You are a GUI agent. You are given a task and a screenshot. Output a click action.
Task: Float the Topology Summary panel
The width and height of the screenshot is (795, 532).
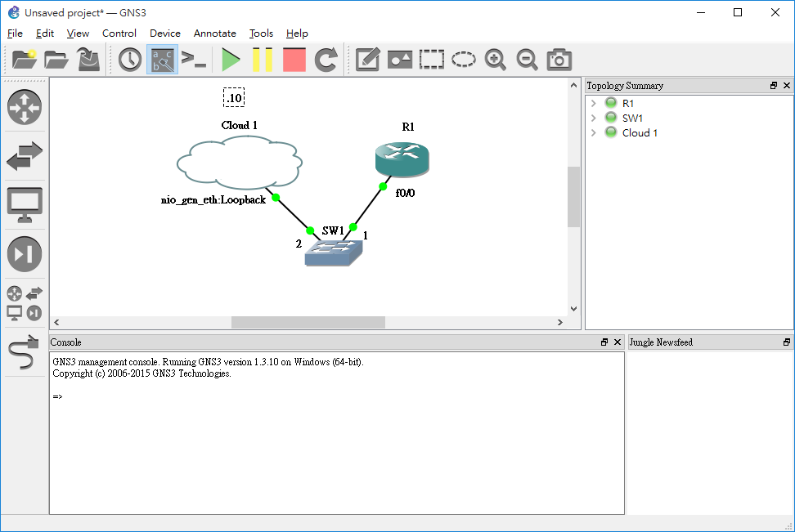pyautogui.click(x=774, y=86)
